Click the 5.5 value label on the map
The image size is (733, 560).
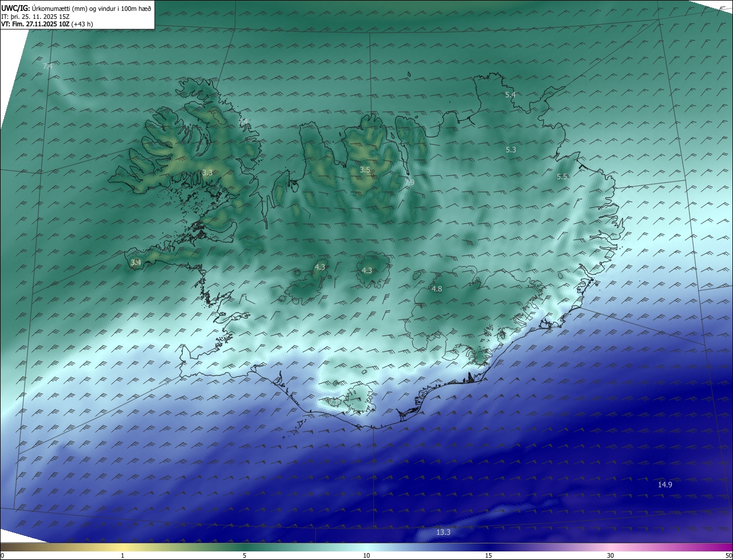pyautogui.click(x=562, y=176)
